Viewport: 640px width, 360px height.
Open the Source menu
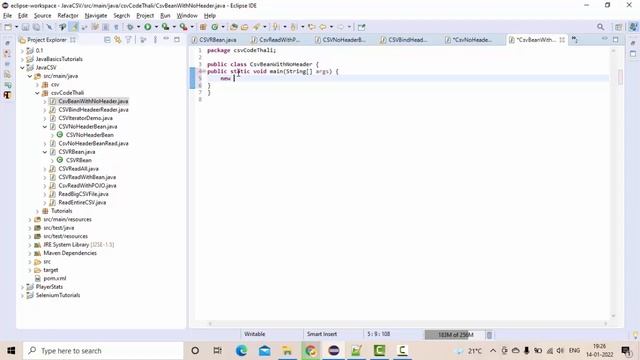[42, 16]
